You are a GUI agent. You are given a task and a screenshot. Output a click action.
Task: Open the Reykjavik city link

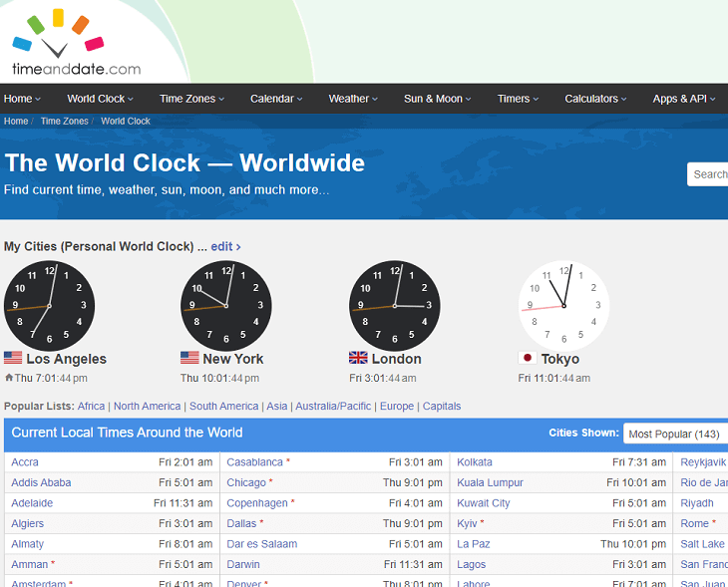tap(703, 462)
